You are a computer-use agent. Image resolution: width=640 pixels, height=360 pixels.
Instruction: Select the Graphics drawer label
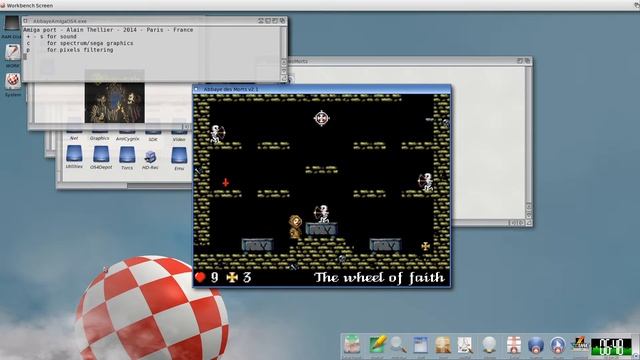(100, 138)
